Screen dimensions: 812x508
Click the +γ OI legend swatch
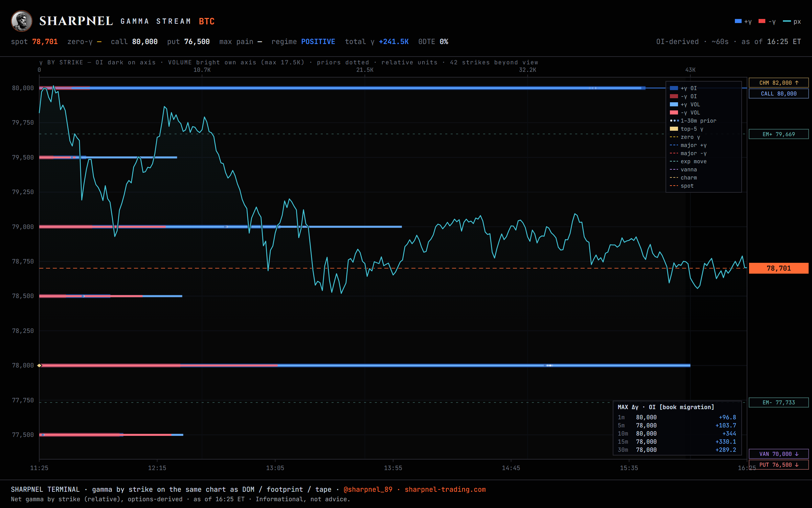pyautogui.click(x=674, y=88)
